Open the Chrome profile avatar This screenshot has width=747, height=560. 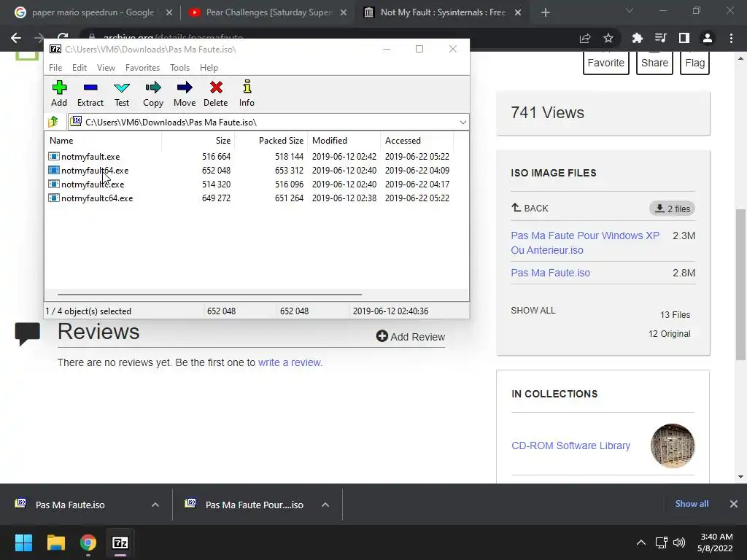(708, 38)
